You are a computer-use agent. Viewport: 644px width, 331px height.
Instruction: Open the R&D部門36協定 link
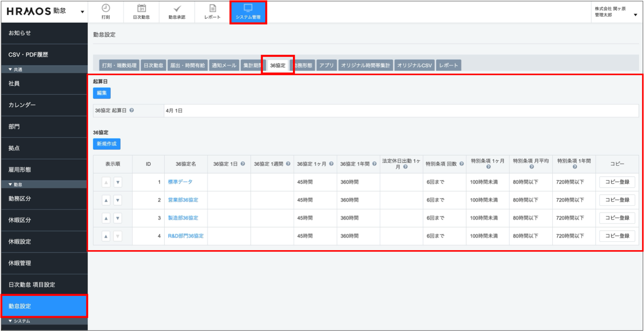tap(185, 236)
